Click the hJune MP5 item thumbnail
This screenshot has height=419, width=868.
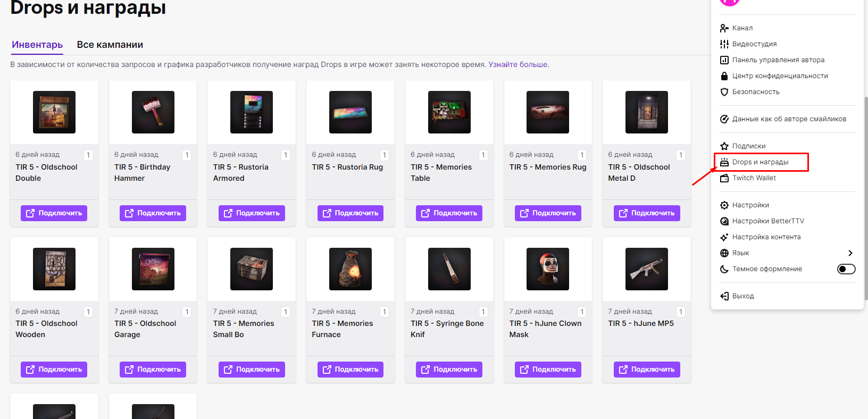pyautogui.click(x=646, y=269)
